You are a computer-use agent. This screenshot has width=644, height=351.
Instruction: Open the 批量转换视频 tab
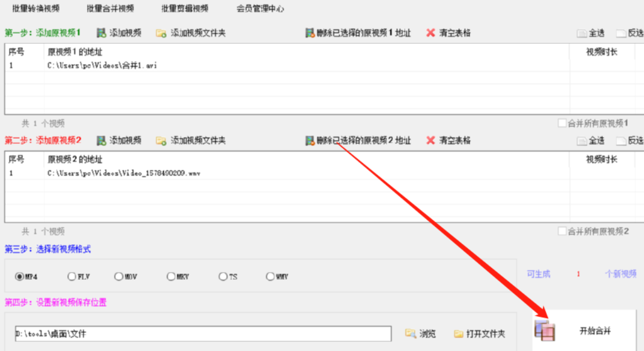(36, 8)
